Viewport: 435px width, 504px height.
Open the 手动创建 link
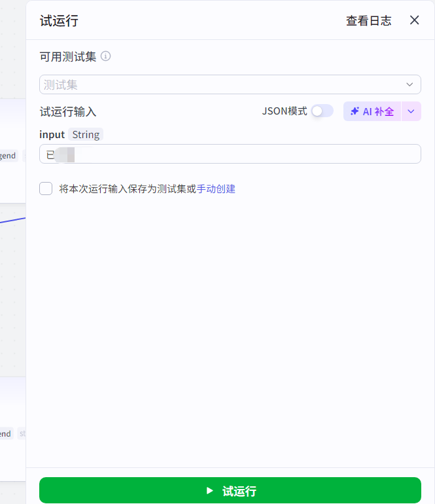coord(216,189)
